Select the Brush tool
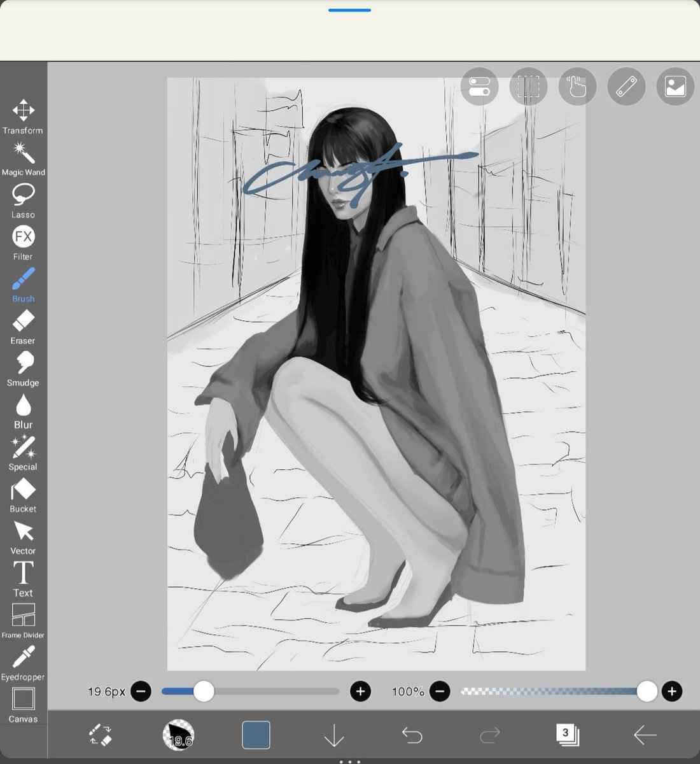700x764 pixels. click(23, 285)
